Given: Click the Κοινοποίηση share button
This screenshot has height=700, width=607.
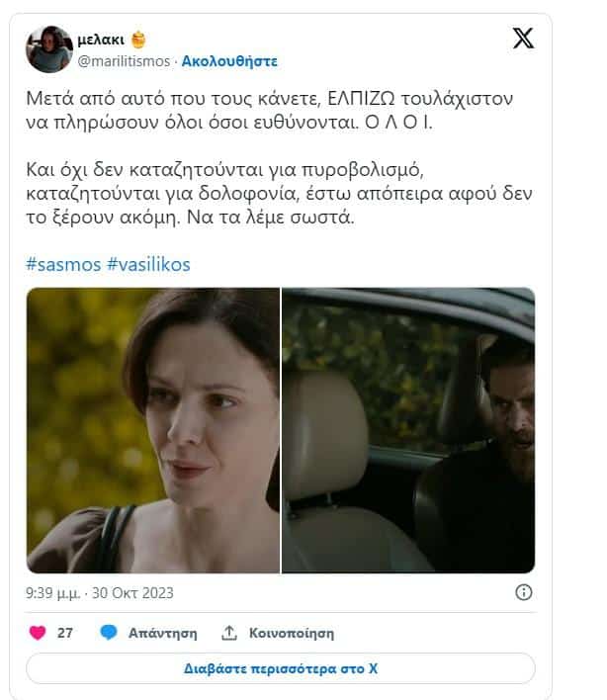Looking at the screenshot, I should pyautogui.click(x=292, y=633).
